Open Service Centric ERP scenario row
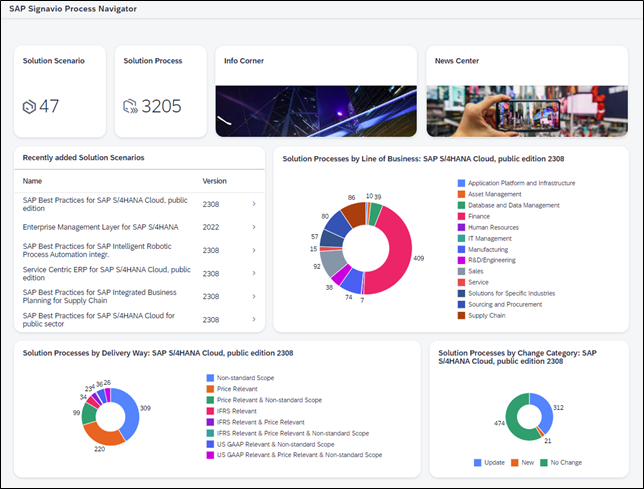 pyautogui.click(x=139, y=273)
